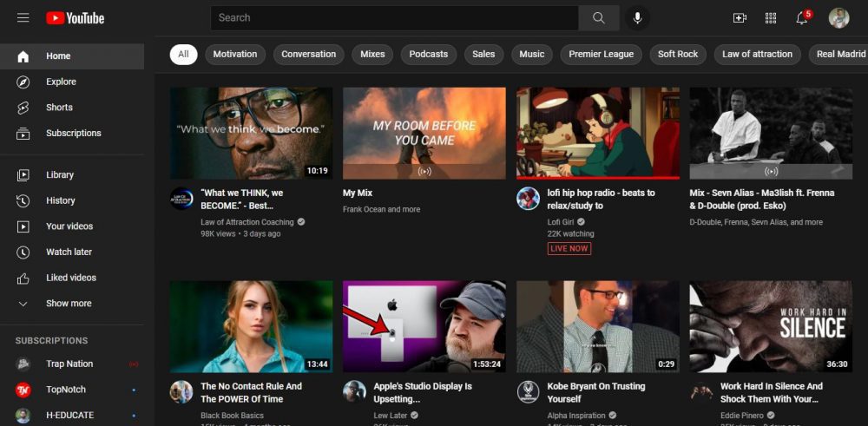Click the YouTube logo
868x426 pixels.
point(76,18)
